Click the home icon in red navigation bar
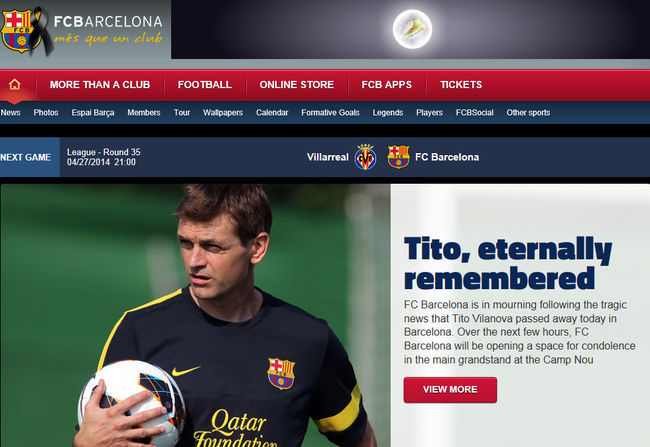The height and width of the screenshot is (447, 650). tap(15, 85)
